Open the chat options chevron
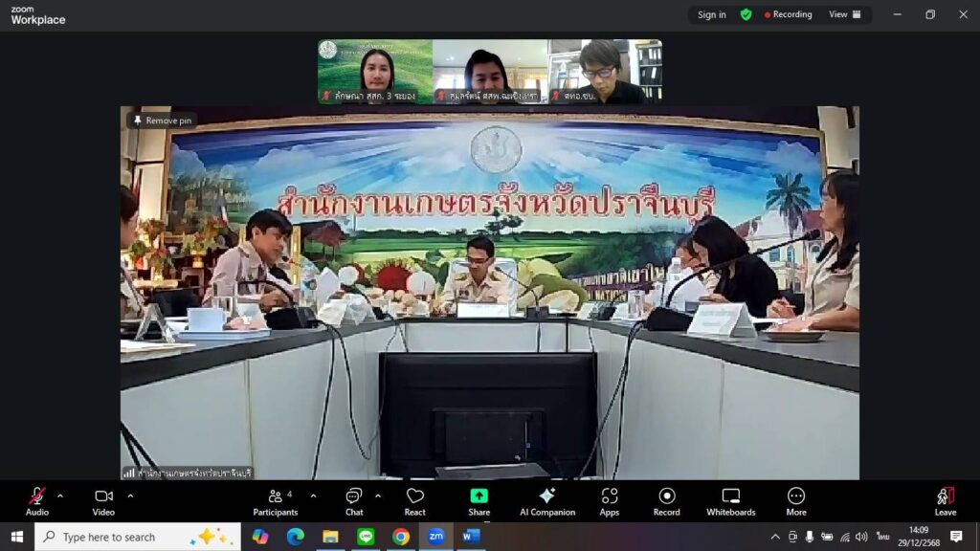 377,496
